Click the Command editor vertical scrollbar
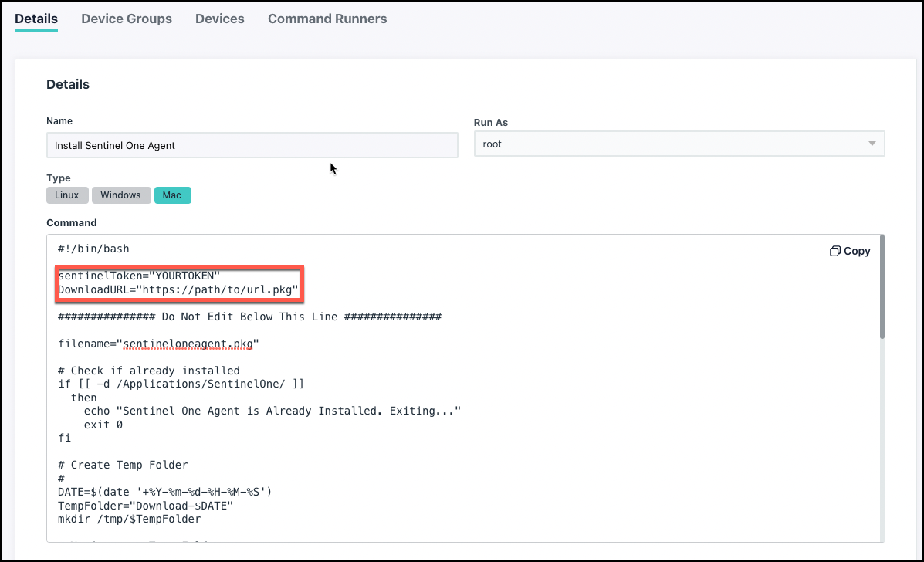Screen dimensions: 924x562 (x=882, y=287)
